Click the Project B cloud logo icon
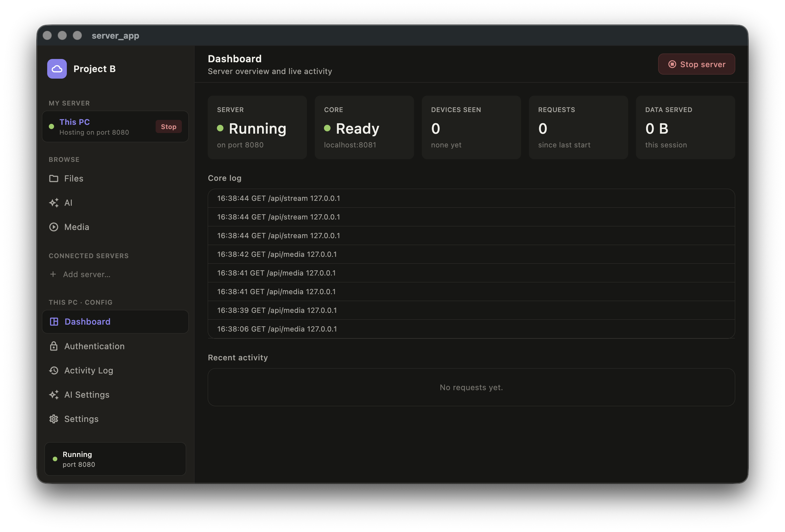The image size is (785, 532). point(57,68)
